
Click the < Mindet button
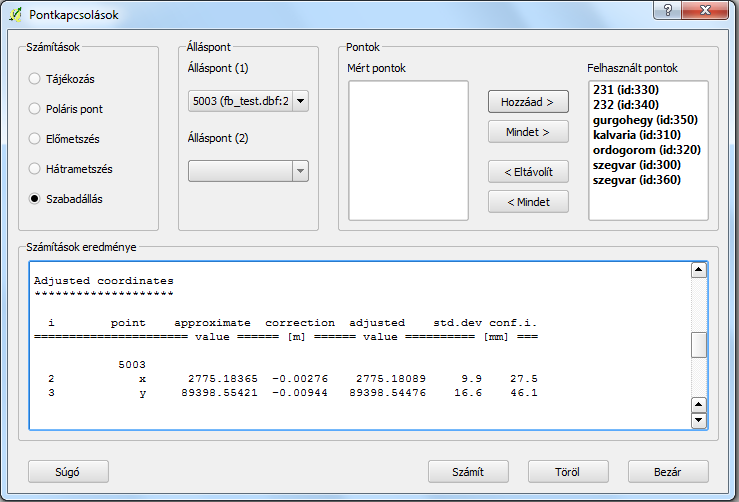pos(528,202)
